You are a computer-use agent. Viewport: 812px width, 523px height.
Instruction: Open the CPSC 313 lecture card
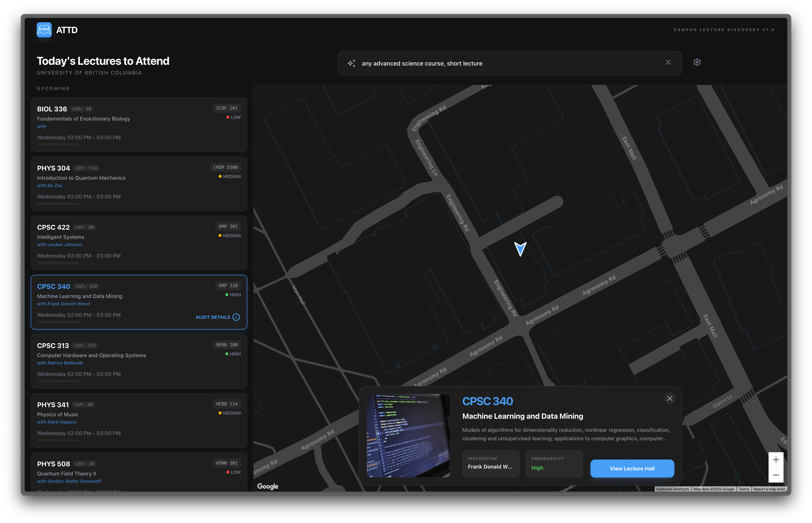coord(139,361)
